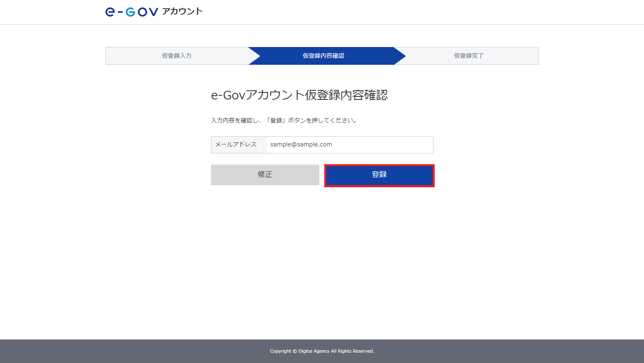The width and height of the screenshot is (644, 363).
Task: Click the sample@sample.com email value
Action: click(x=301, y=144)
